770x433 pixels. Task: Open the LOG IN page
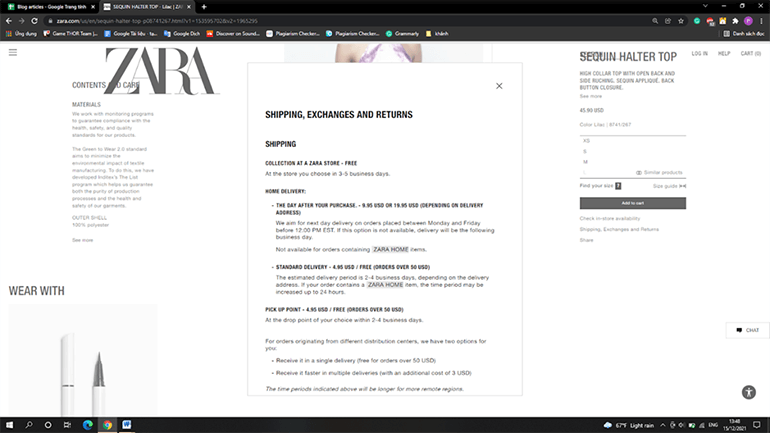(x=699, y=54)
